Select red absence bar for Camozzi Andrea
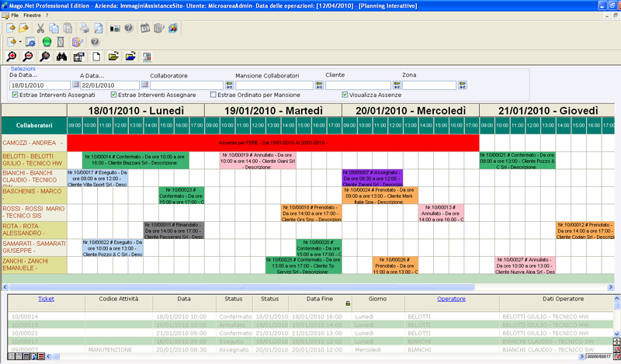The image size is (621, 364). (273, 143)
